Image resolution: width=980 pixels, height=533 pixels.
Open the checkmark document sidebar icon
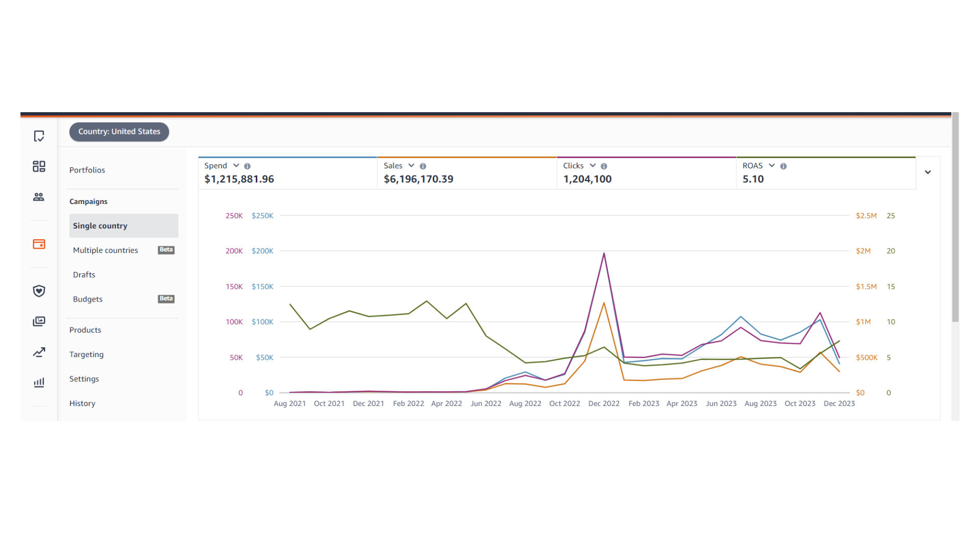pyautogui.click(x=39, y=136)
